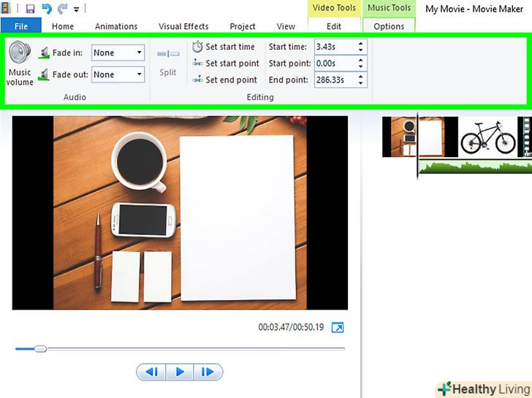Click the preview seek slider handle
Image resolution: width=532 pixels, height=398 pixels.
[x=40, y=349]
